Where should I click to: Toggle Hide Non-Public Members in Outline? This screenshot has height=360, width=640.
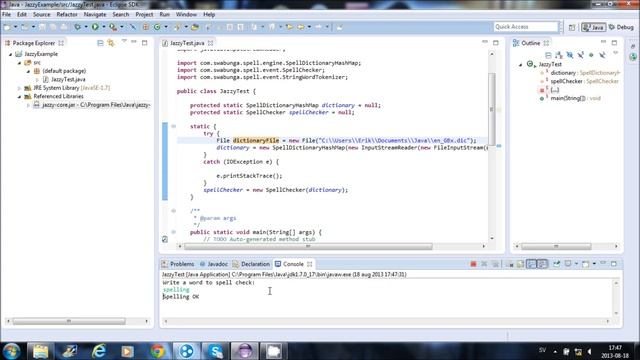pos(591,55)
